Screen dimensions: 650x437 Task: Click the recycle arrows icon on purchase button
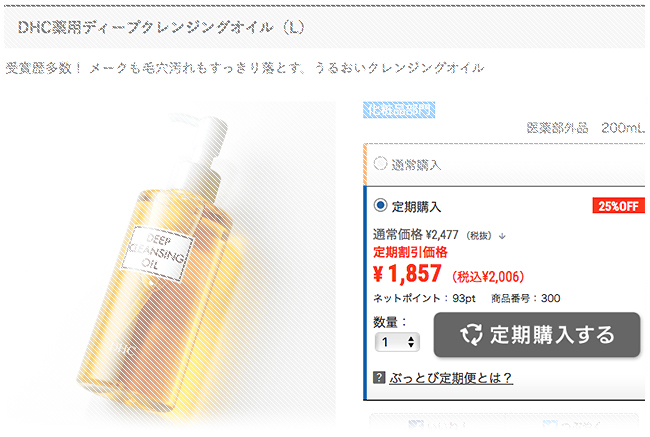471,335
